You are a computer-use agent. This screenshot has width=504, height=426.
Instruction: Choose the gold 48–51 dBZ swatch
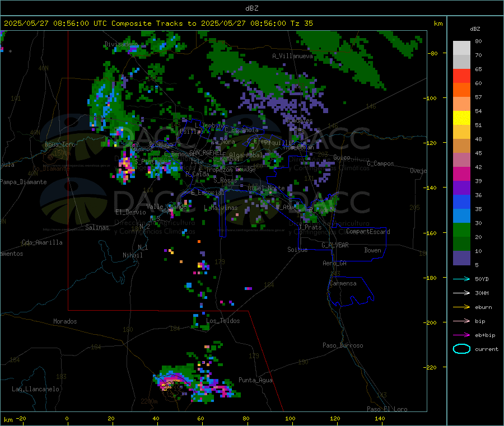[x=461, y=132]
